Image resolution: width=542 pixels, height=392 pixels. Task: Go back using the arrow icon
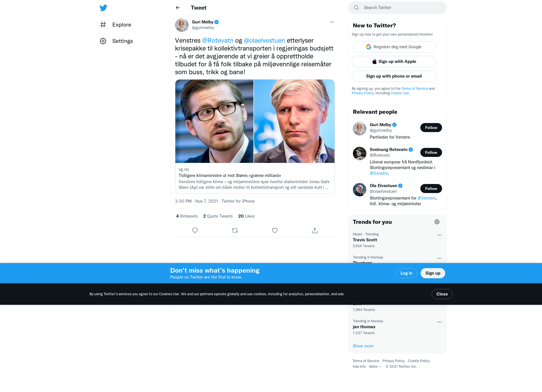point(178,8)
